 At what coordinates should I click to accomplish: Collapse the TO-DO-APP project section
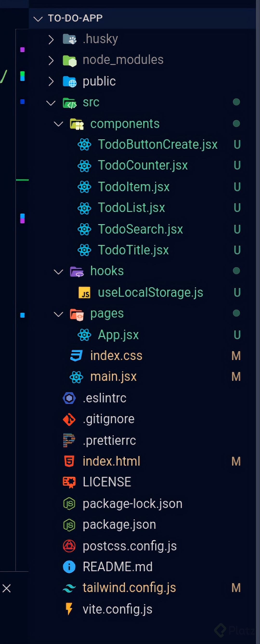(38, 19)
